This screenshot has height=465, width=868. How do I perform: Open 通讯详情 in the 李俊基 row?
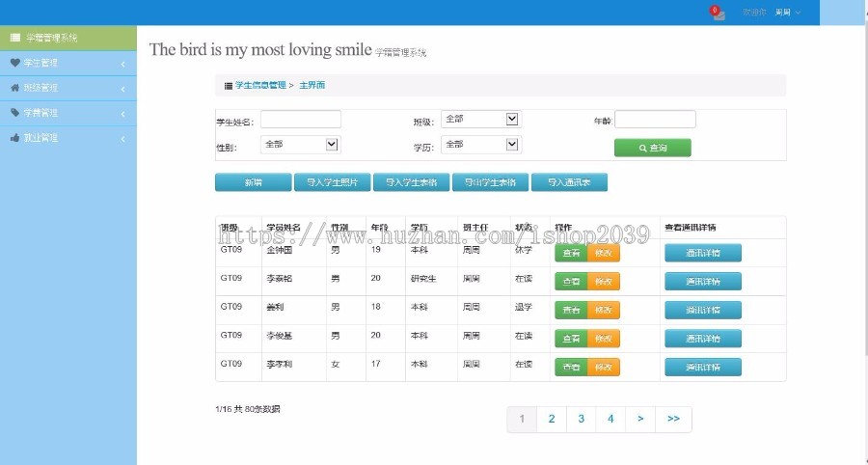(703, 339)
